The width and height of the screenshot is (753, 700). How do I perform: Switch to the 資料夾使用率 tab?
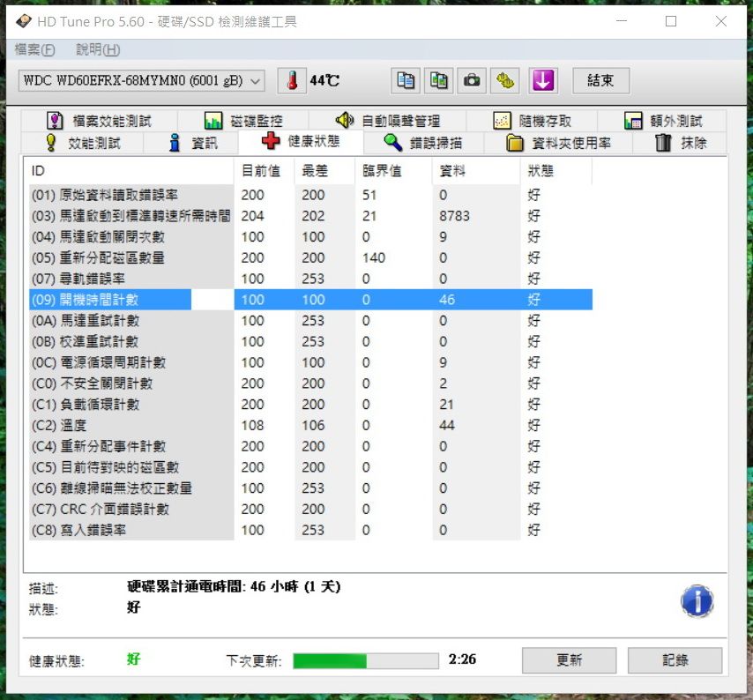click(x=558, y=143)
